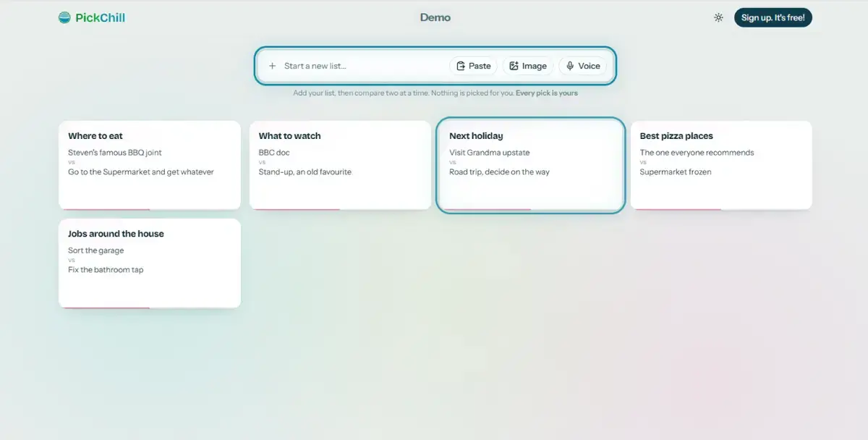Image resolution: width=868 pixels, height=440 pixels.
Task: Click the Demo heading text
Action: click(435, 17)
